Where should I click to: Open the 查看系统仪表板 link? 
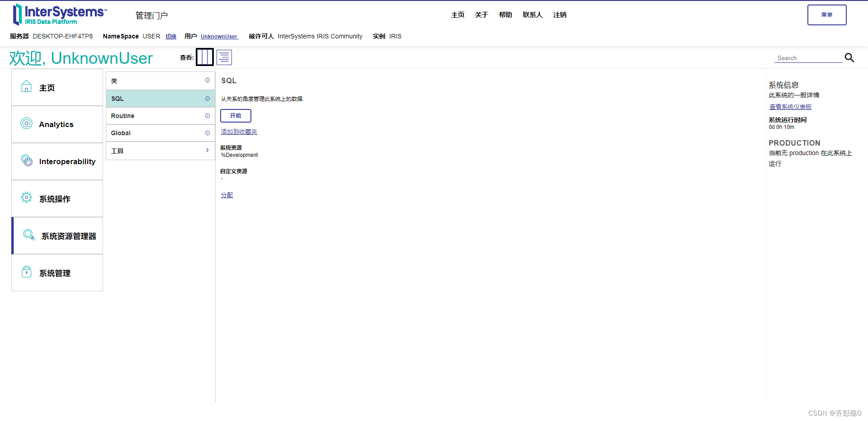click(x=790, y=107)
